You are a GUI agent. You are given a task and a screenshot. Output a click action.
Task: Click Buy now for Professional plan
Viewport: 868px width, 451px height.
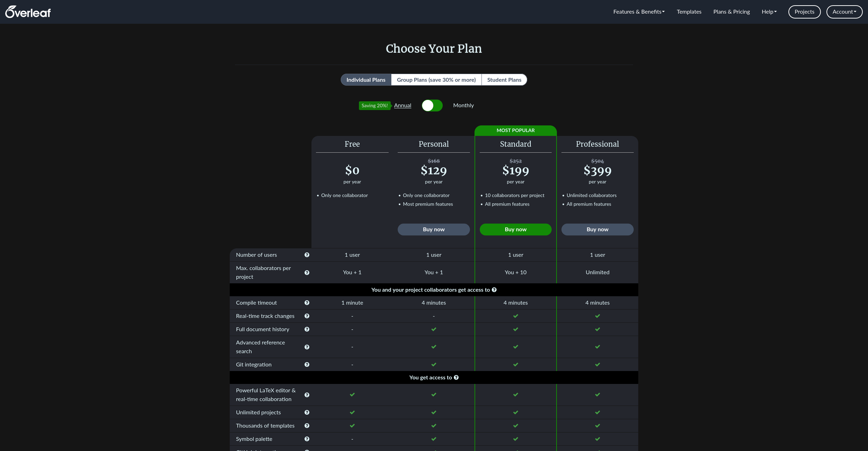click(x=597, y=230)
